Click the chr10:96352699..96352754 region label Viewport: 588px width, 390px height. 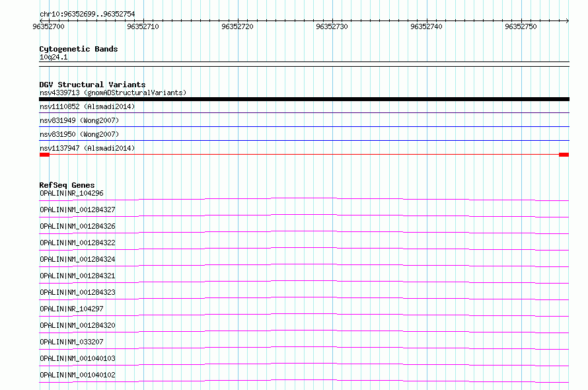pos(87,14)
